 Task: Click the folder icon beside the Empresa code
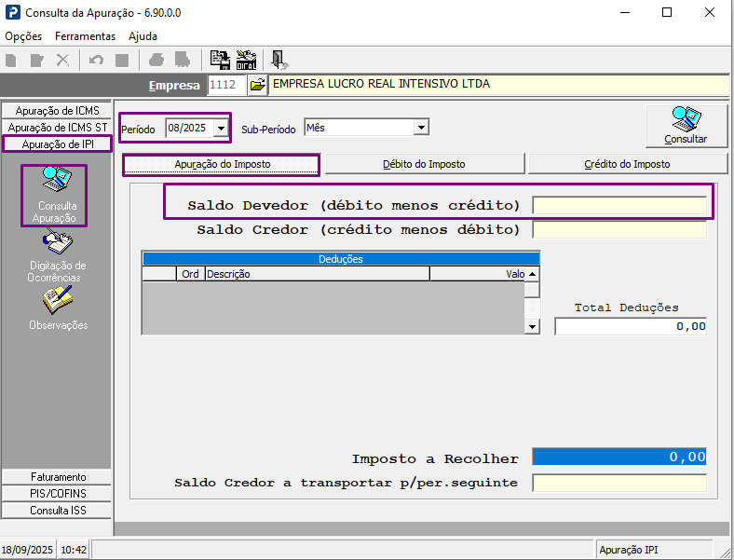pyautogui.click(x=258, y=85)
